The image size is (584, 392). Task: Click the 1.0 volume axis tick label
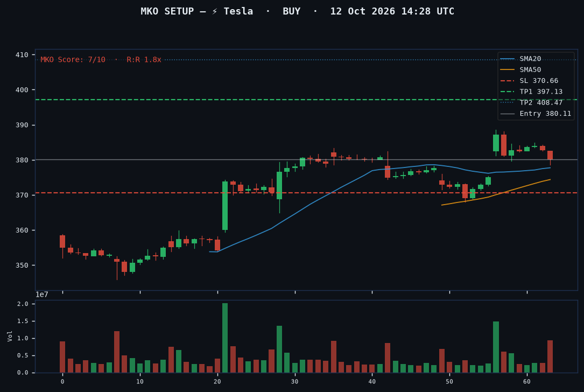click(x=23, y=338)
